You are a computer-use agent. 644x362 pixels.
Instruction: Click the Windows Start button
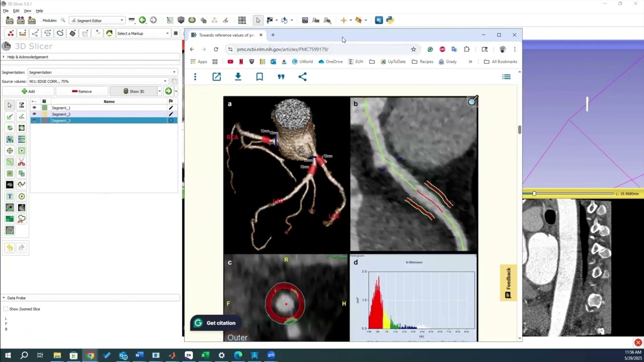pos(8,355)
